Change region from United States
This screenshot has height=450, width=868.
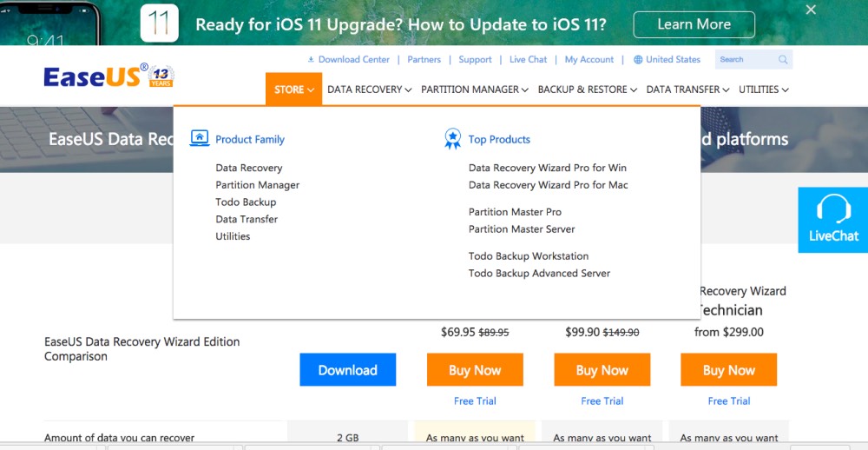point(673,59)
